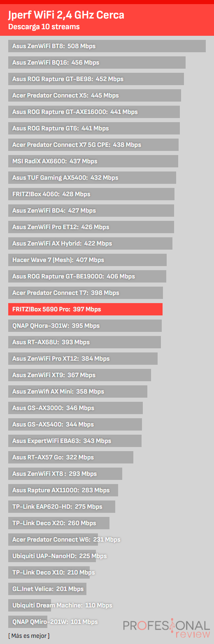
Task: Click the Hacer Wave 7 (Mesh) bar
Action: pos(87,260)
